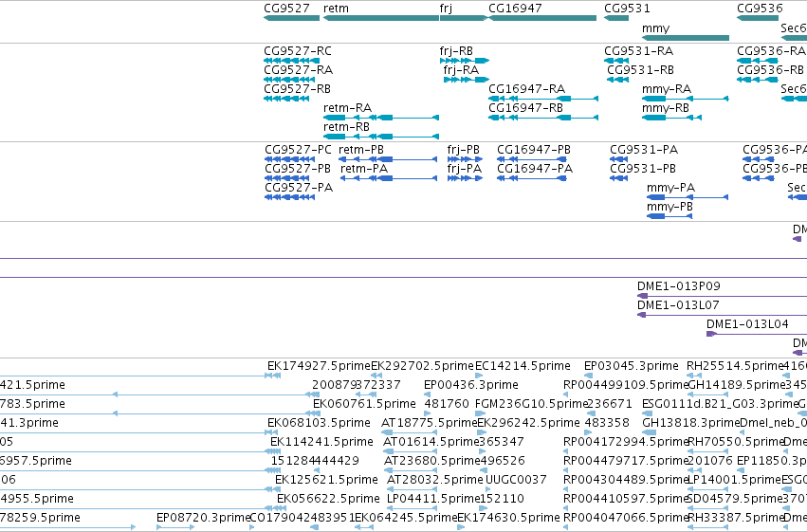Open the EK060761.5prime EST label
The image size is (807, 532).
pyautogui.click(x=364, y=404)
